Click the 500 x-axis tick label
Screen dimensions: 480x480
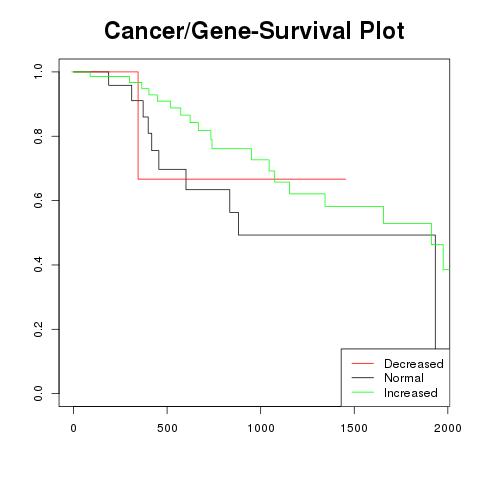pyautogui.click(x=167, y=428)
